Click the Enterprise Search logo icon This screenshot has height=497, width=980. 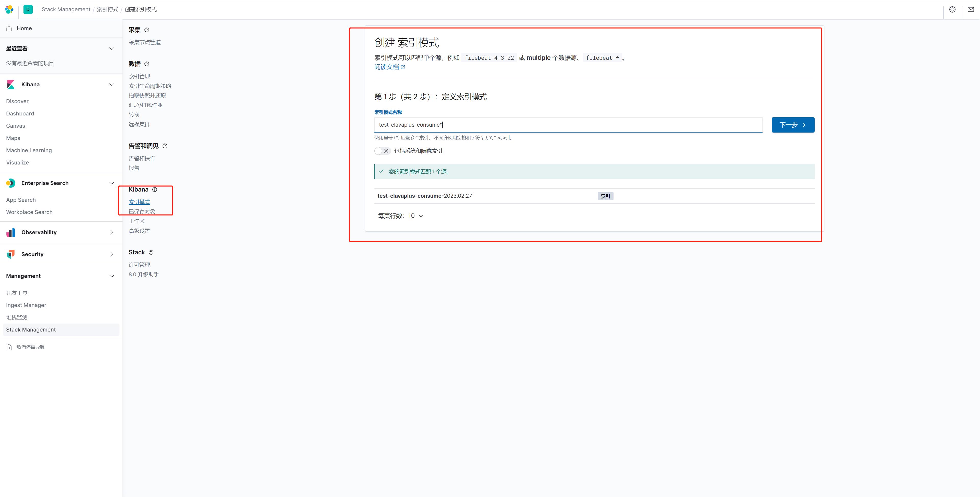pos(11,183)
